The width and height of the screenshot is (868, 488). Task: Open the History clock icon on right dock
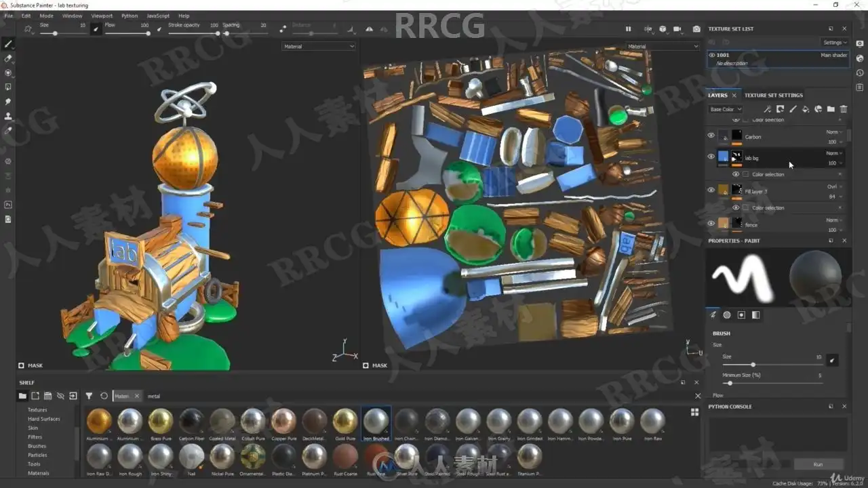point(860,73)
